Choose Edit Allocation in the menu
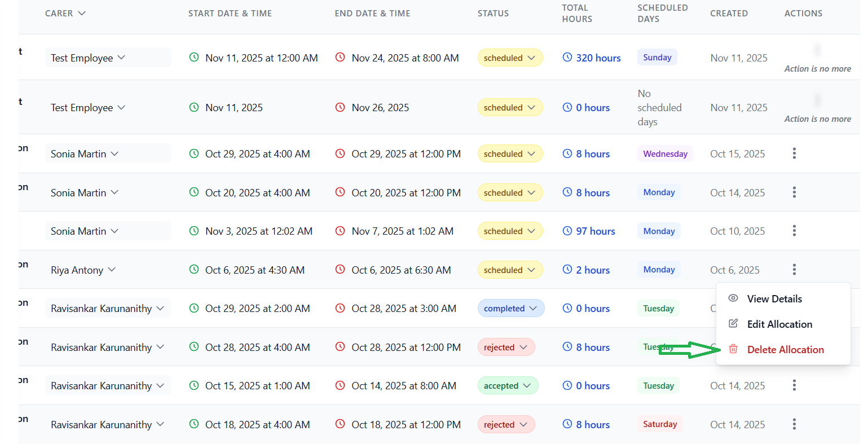This screenshot has height=444, width=868. [x=779, y=324]
